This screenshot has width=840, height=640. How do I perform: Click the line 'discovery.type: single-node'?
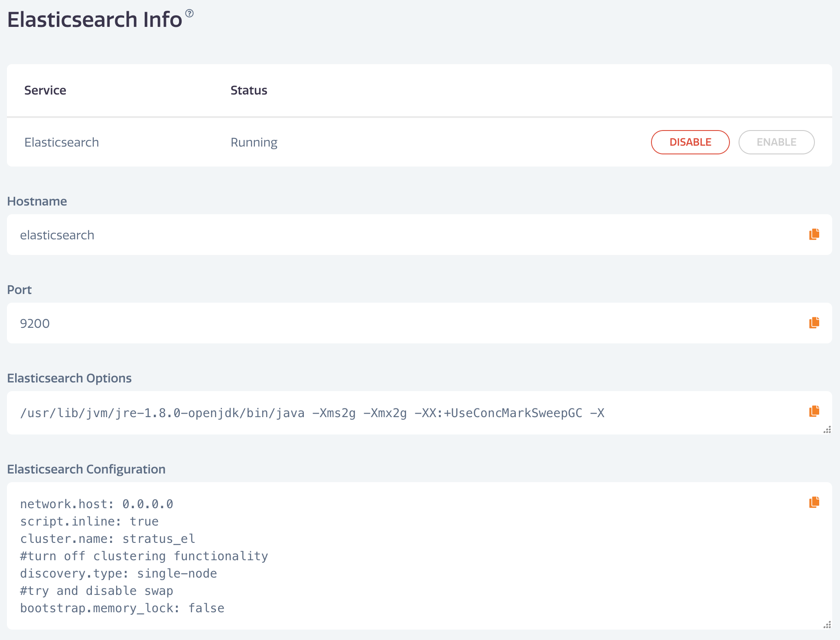(x=118, y=574)
